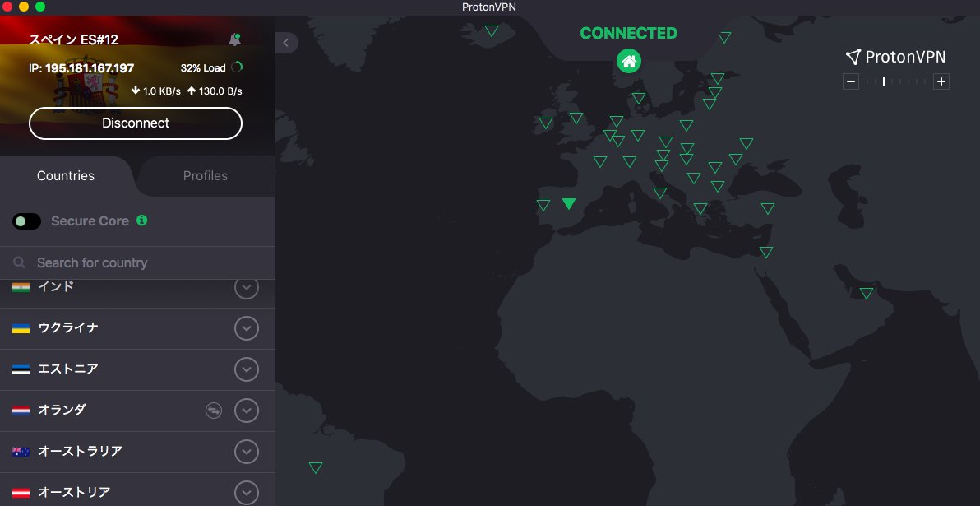The image size is (980, 506).
Task: Click the download speed arrow icon
Action: [135, 91]
